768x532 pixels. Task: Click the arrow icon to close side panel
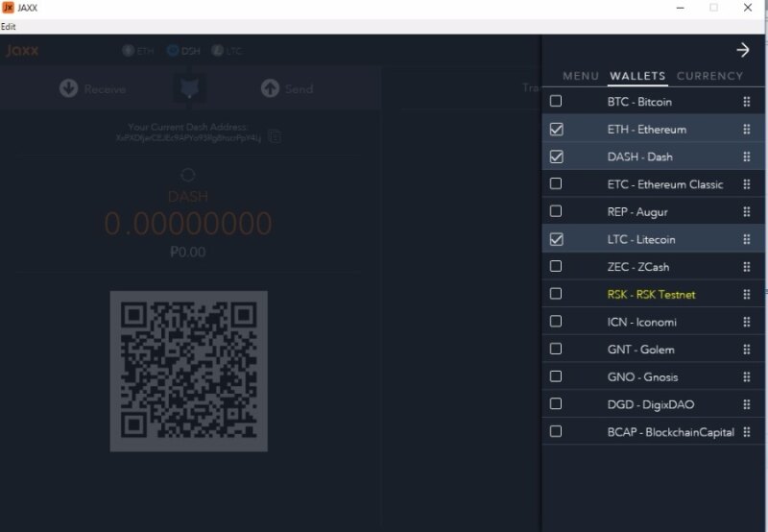coord(742,50)
